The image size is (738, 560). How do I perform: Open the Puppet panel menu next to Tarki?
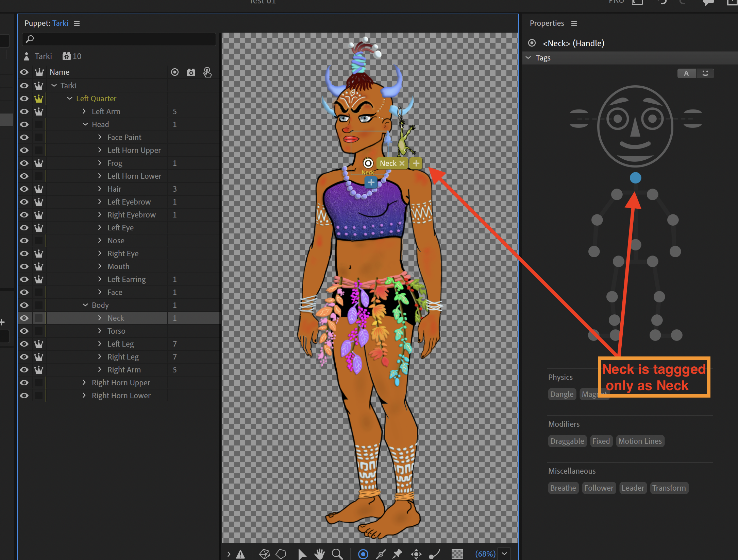click(x=77, y=23)
